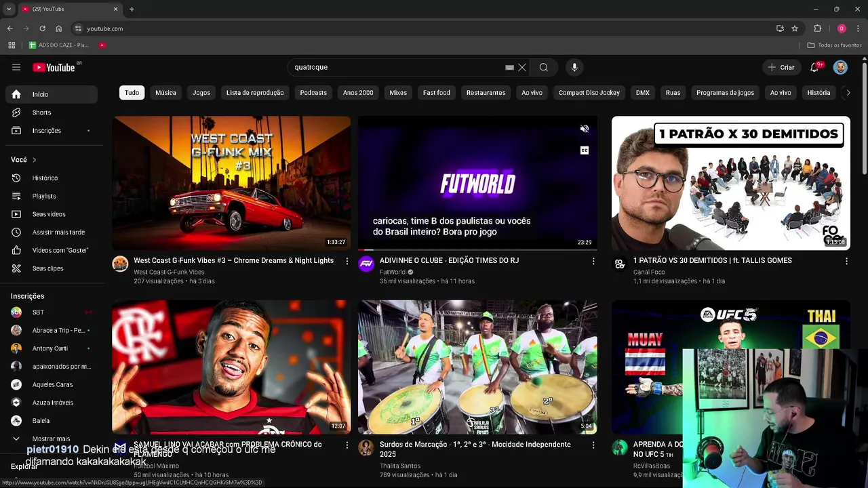Open Todos os favoritos folder

835,45
